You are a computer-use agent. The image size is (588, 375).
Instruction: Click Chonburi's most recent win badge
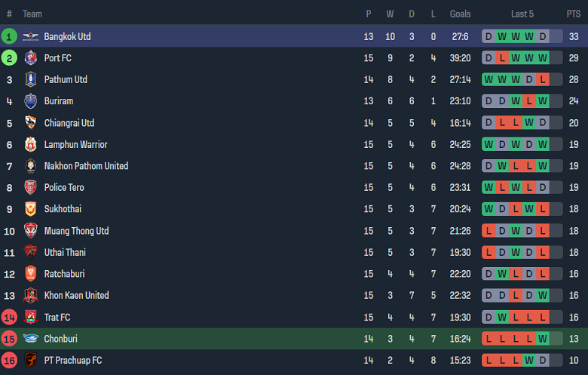[x=543, y=339]
